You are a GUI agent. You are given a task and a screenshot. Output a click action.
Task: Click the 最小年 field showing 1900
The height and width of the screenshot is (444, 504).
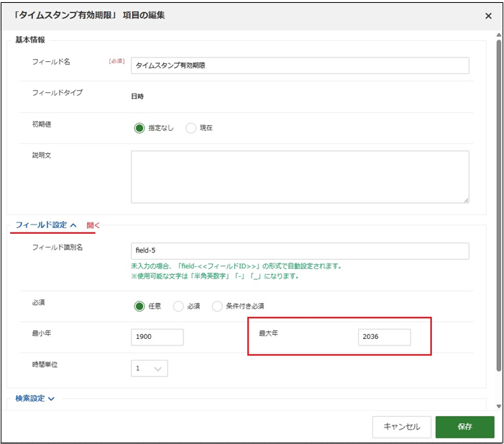(x=157, y=337)
